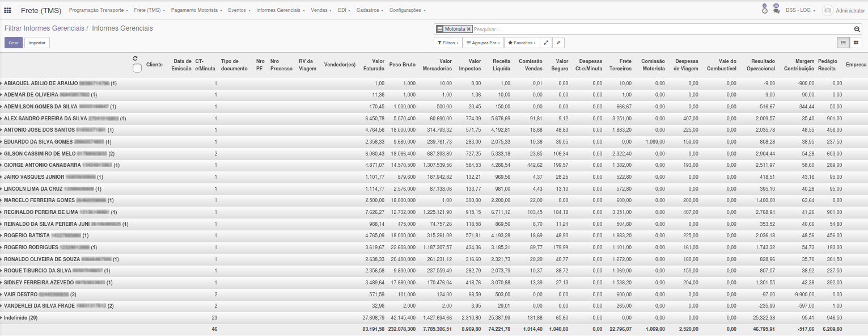Click the -9.900,00 margin value
Image resolution: width=868 pixels, height=336 pixels.
(x=804, y=295)
